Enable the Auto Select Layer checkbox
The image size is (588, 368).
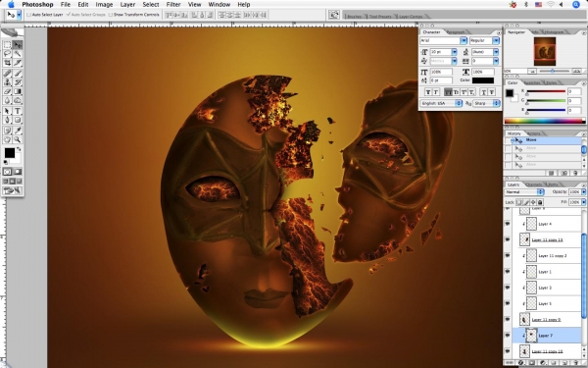pyautogui.click(x=28, y=15)
